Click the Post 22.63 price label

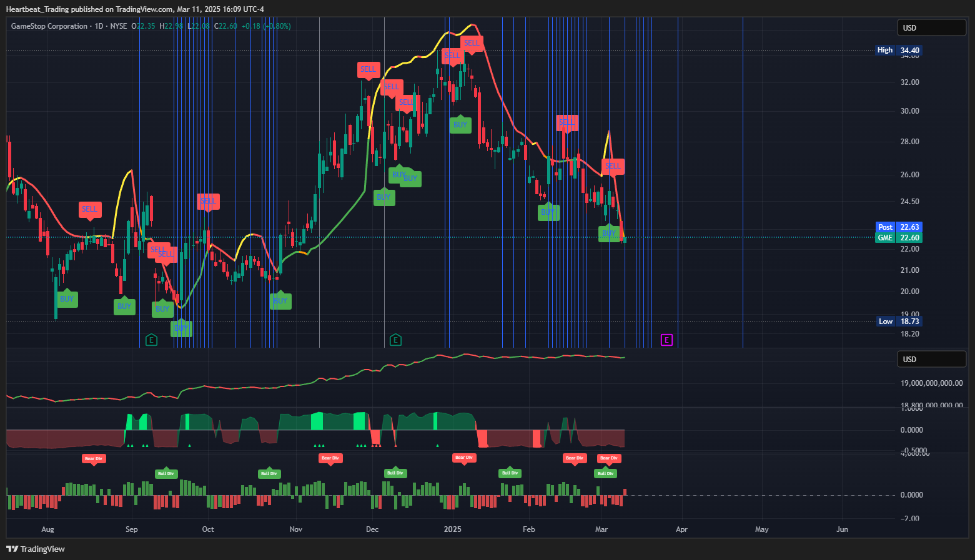(899, 227)
